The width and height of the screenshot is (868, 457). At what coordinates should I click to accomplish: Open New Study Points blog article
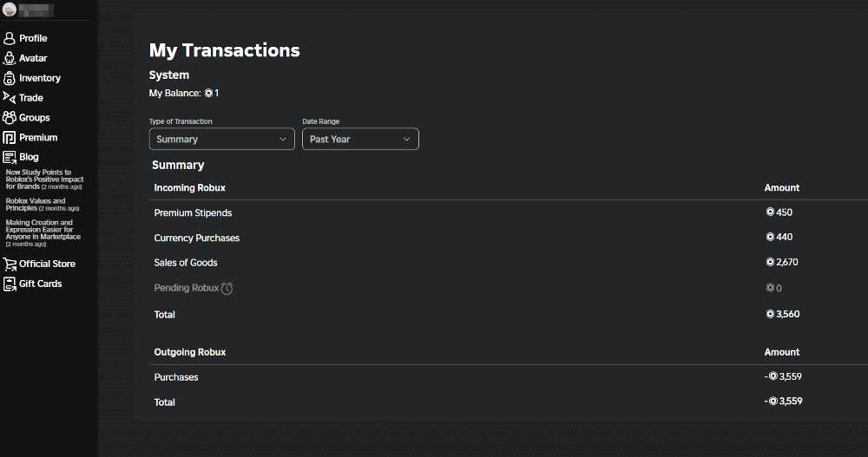point(45,179)
